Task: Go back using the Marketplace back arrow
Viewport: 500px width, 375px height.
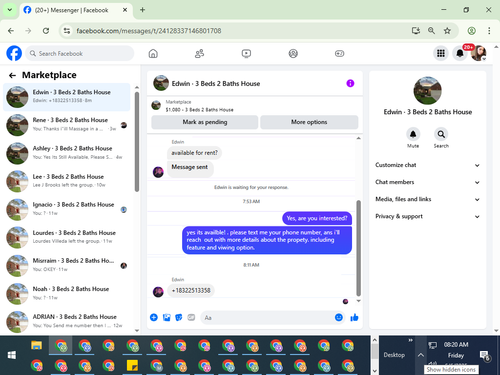Action: click(x=12, y=75)
